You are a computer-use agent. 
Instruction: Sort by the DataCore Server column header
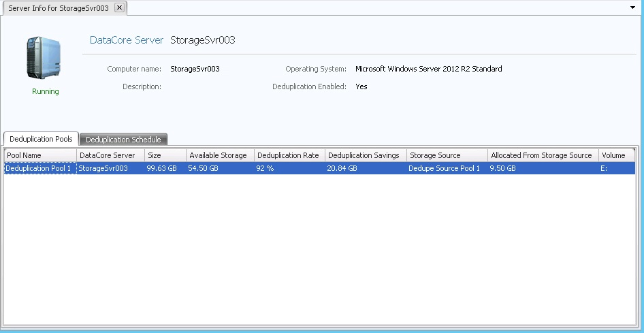point(110,155)
